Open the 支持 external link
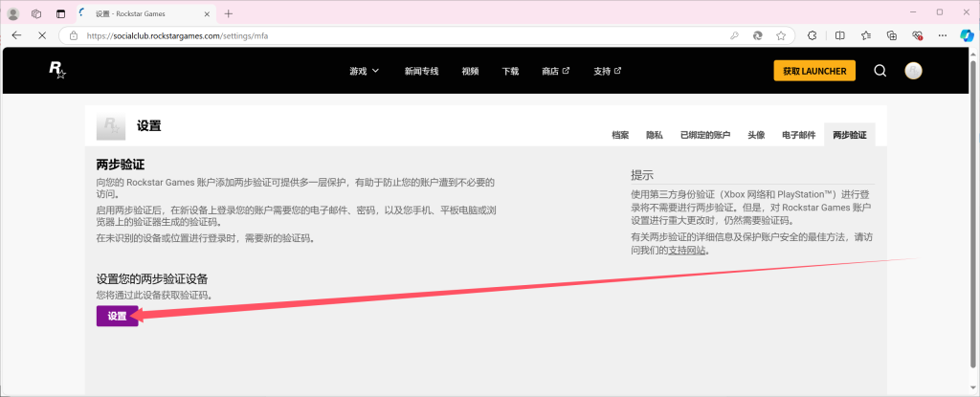The width and height of the screenshot is (980, 397). click(x=608, y=72)
